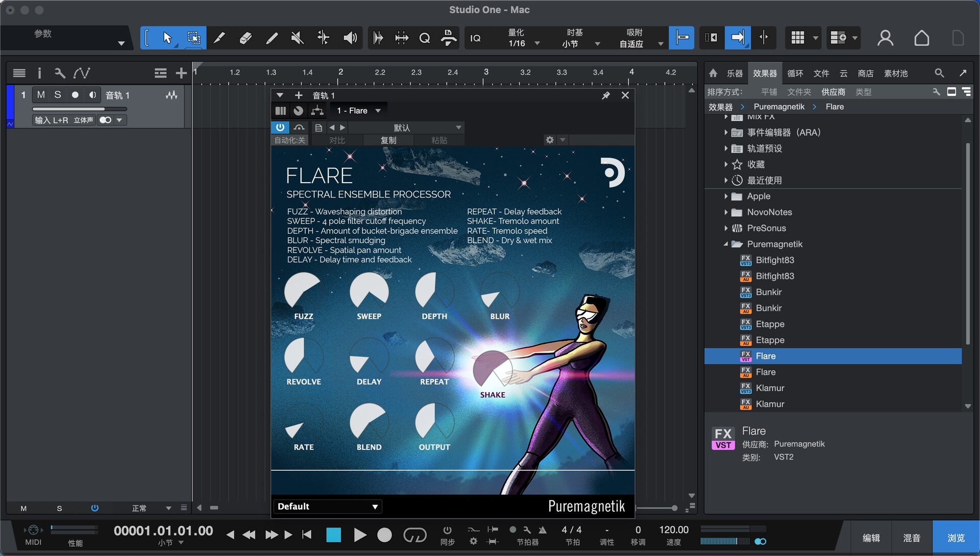Select the Range tool

pyautogui.click(x=193, y=38)
